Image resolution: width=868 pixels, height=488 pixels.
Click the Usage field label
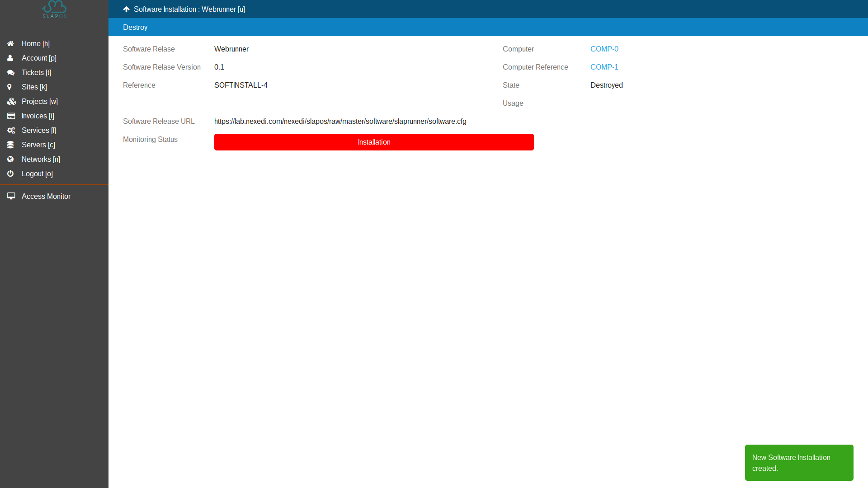513,103
